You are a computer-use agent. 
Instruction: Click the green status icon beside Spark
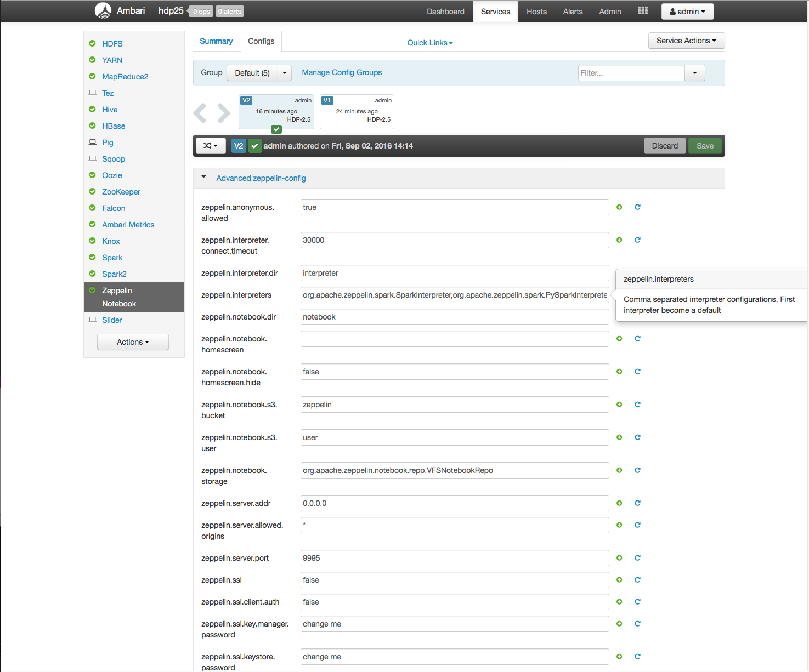(92, 258)
